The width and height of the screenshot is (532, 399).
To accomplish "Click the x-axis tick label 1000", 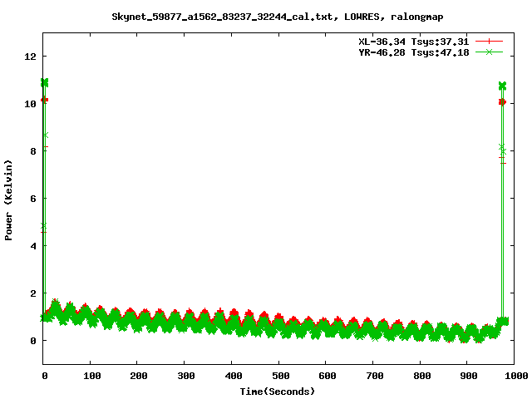I will pyautogui.click(x=516, y=376).
